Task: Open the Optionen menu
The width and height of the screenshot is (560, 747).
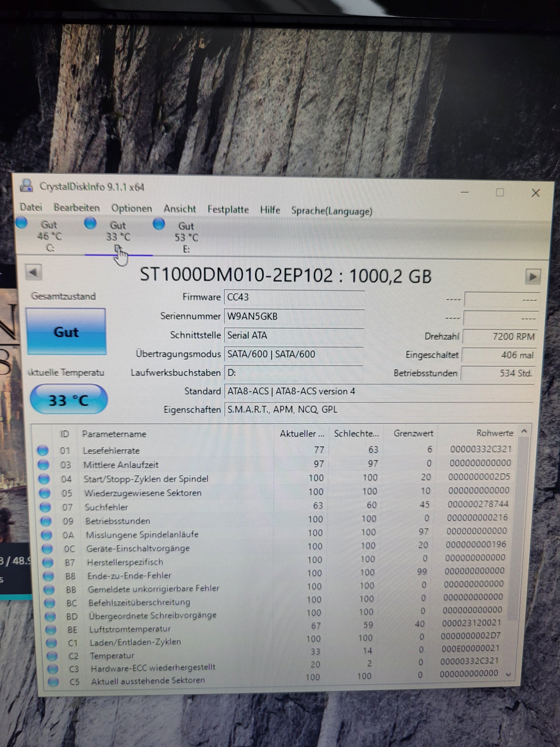Action: point(132,208)
